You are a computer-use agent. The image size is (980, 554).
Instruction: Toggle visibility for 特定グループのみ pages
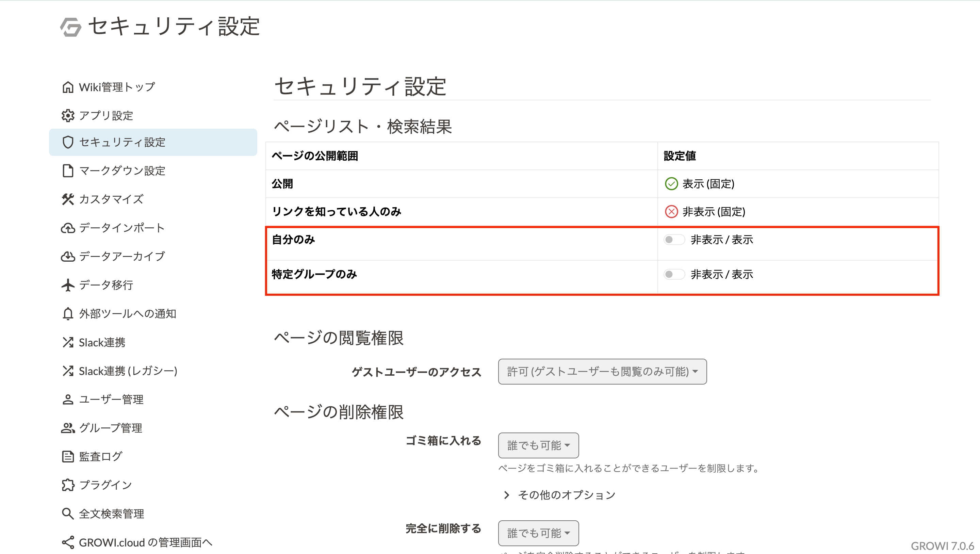click(x=674, y=274)
